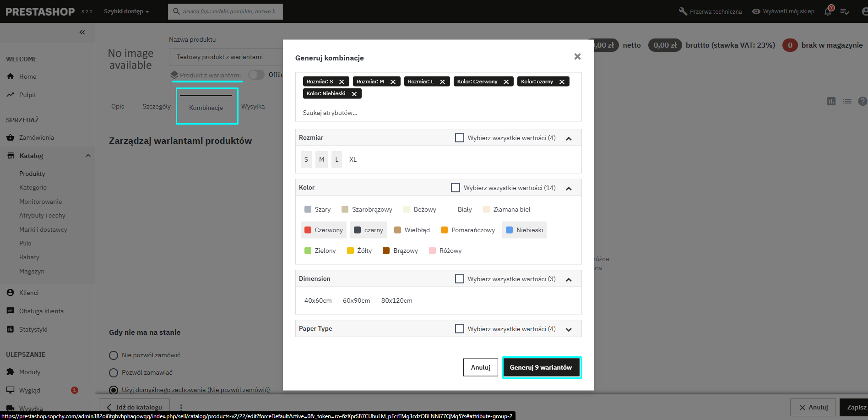
Task: Expand the Paper Type attribute group
Action: coord(569,329)
